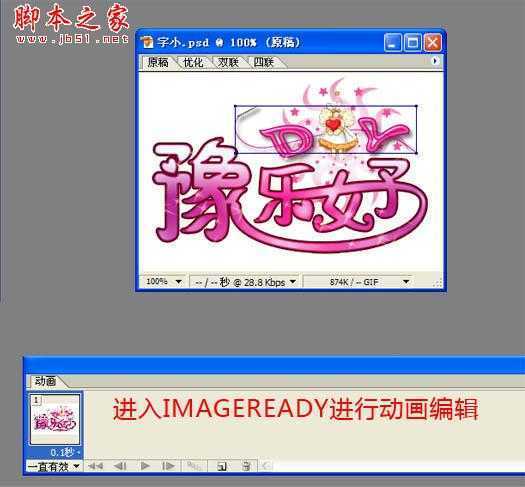This screenshot has width=525, height=487.
Task: Duplicate the current animation frame
Action: [221, 466]
